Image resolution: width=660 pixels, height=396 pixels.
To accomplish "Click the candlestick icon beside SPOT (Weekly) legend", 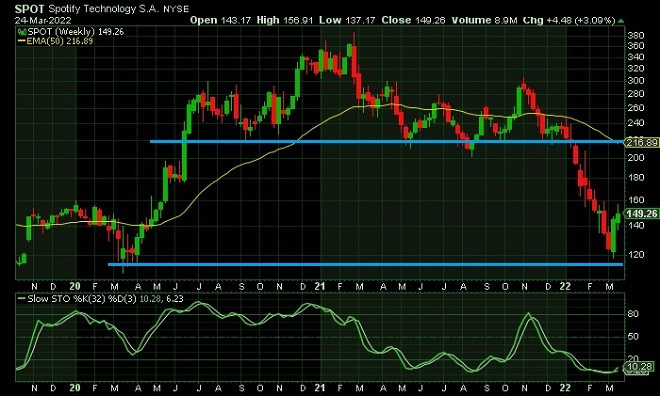I will (x=21, y=32).
